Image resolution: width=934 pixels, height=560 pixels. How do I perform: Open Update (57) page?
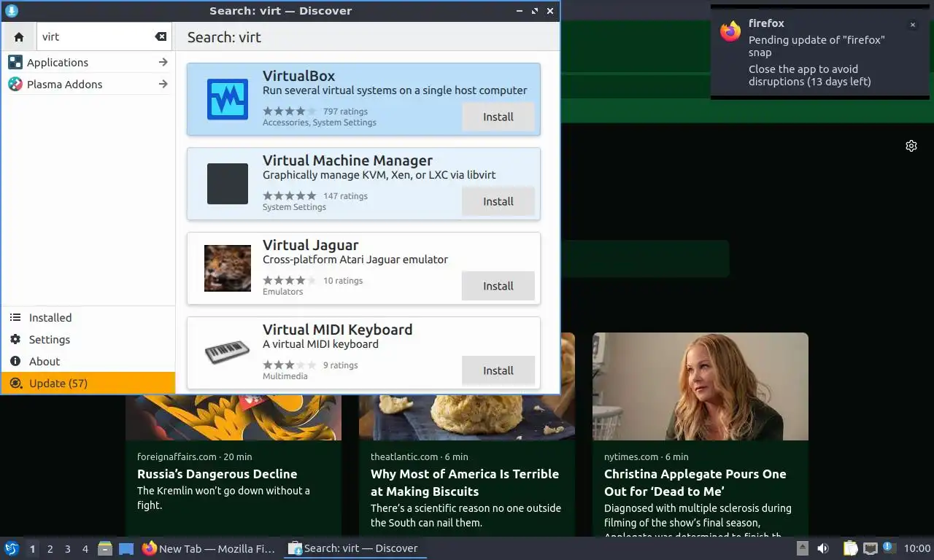pos(88,384)
